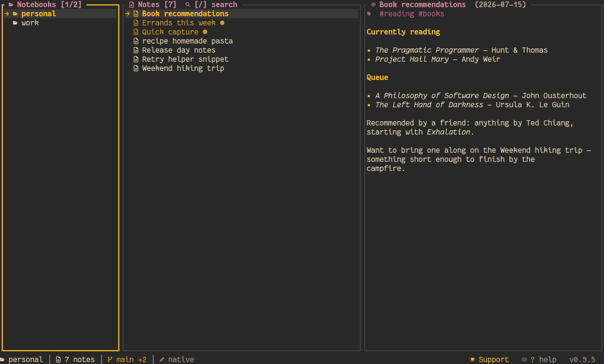The image size is (604, 364).
Task: Click the folder icon beside the work notebook
Action: click(15, 23)
